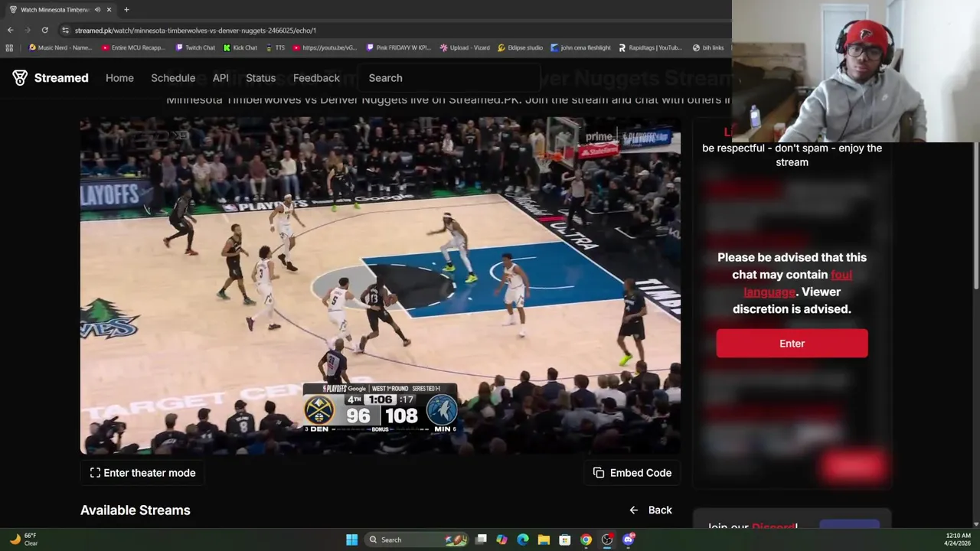980x551 pixels.
Task: Click the Embed Code button
Action: pyautogui.click(x=632, y=473)
